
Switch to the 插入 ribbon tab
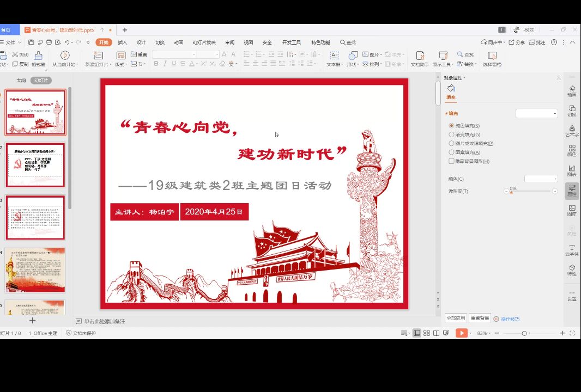pos(123,42)
